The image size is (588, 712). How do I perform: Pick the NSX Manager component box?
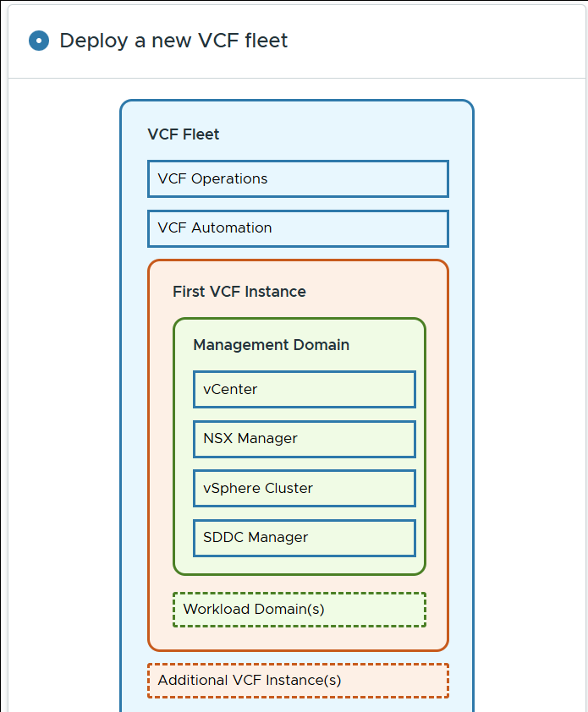(x=305, y=439)
